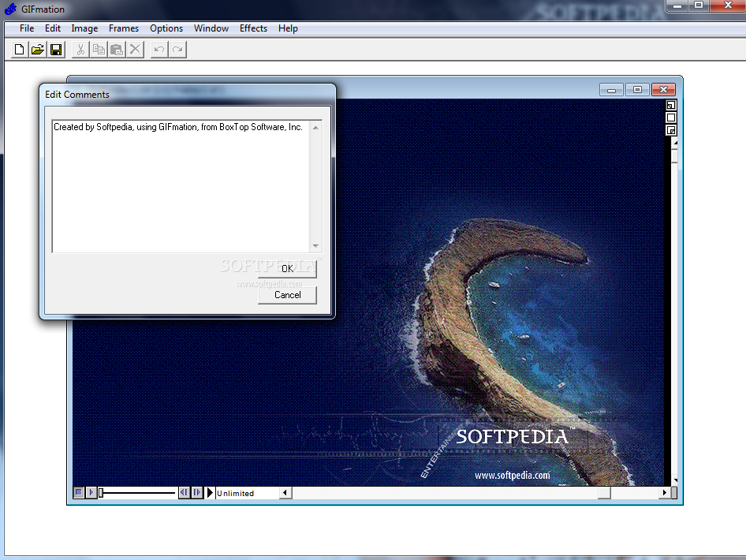Image resolution: width=746 pixels, height=560 pixels.
Task: Open the Image menu
Action: (x=84, y=28)
